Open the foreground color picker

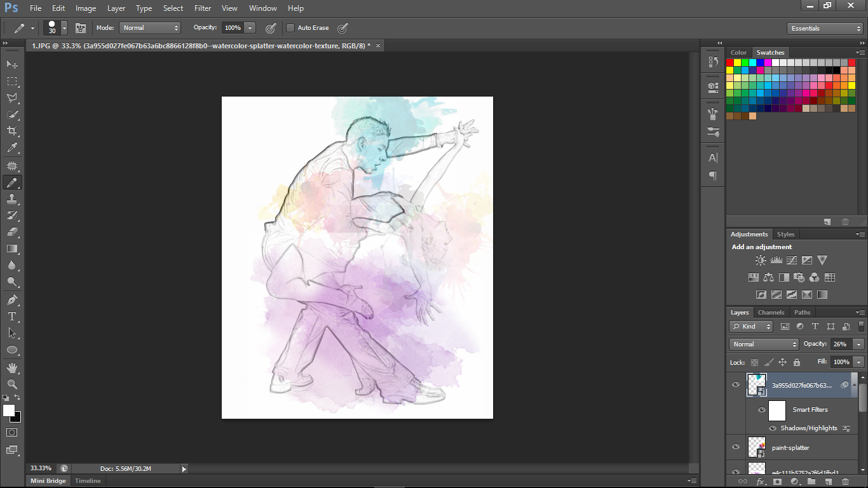[x=8, y=410]
